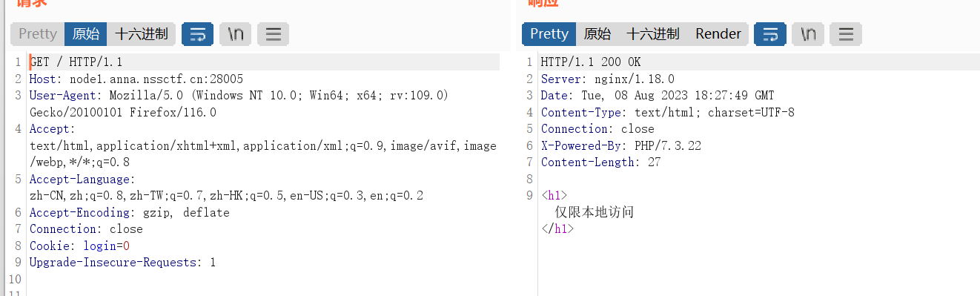Toggle show non-printable characters in response panel
Viewport: 980px width, 296px height.
[808, 33]
